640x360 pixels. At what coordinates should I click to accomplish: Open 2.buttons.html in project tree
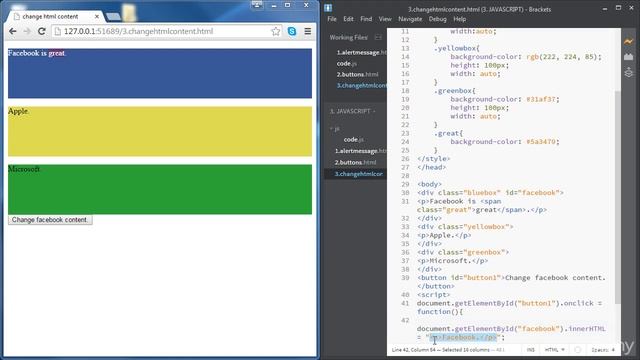tap(356, 162)
